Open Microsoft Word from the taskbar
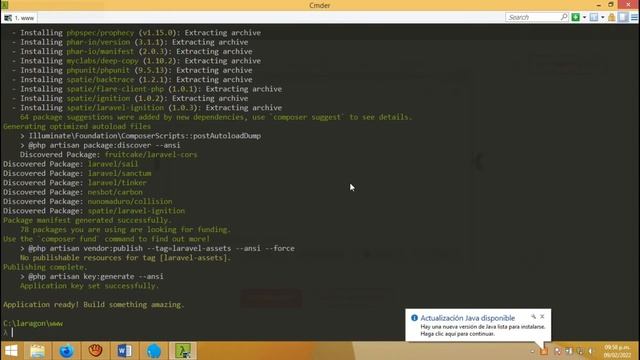The width and height of the screenshot is (640, 360). click(124, 351)
